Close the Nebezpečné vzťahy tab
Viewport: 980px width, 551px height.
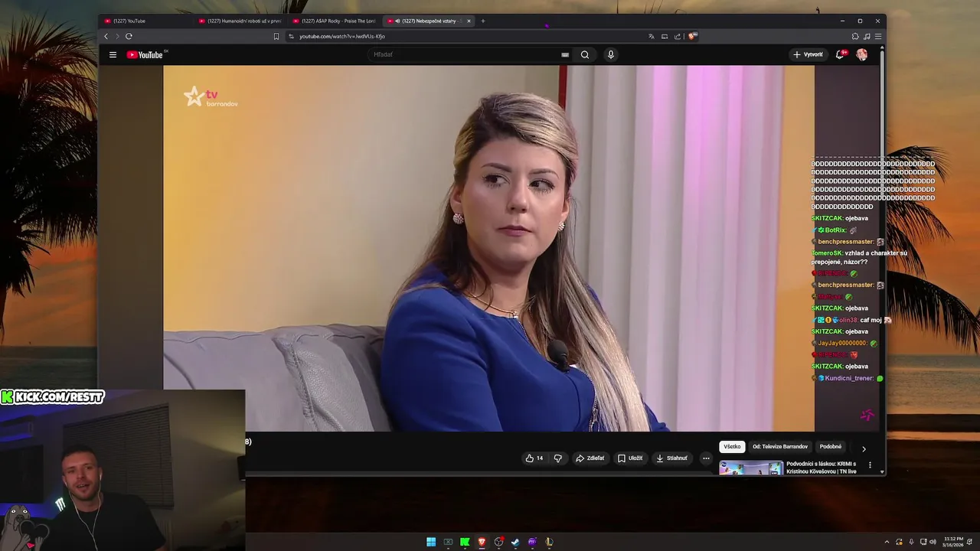click(469, 21)
